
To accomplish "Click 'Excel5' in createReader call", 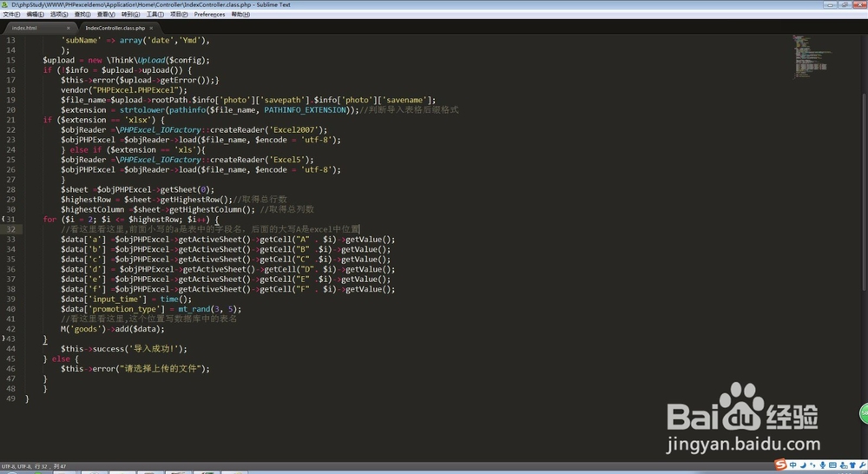I will tap(286, 160).
